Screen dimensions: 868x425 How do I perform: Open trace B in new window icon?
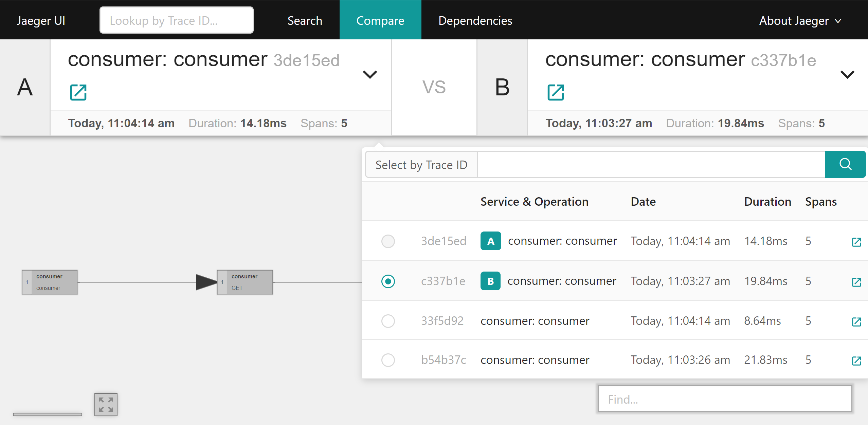click(x=556, y=92)
